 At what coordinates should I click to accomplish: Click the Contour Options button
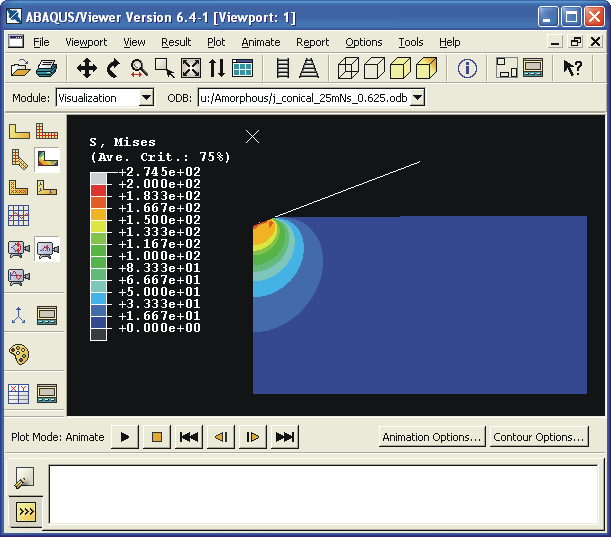click(539, 437)
